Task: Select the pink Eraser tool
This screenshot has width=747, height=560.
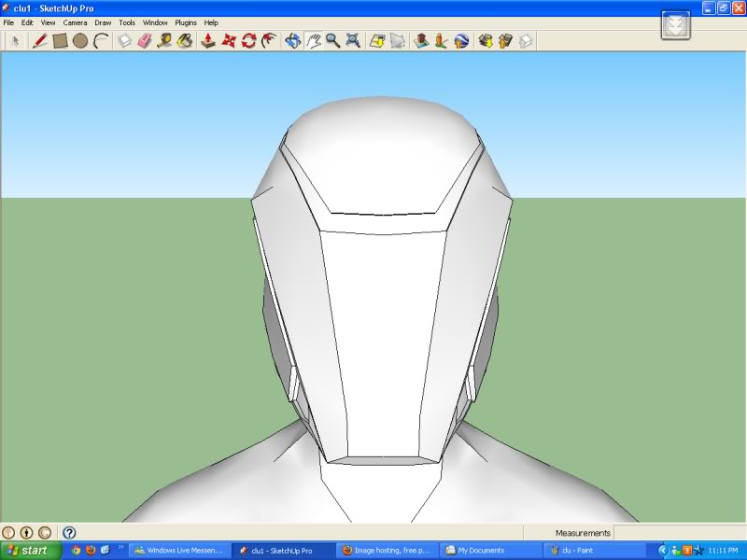Action: click(145, 41)
